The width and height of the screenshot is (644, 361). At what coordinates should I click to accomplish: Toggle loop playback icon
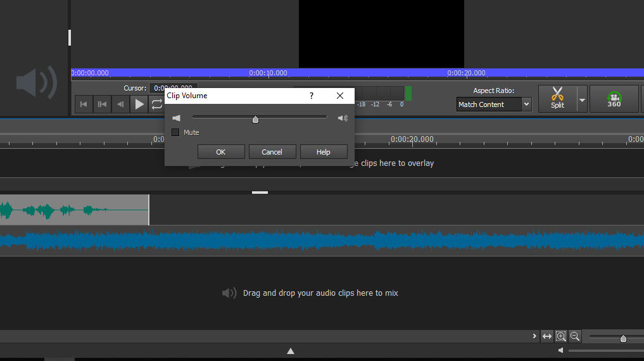coord(157,104)
